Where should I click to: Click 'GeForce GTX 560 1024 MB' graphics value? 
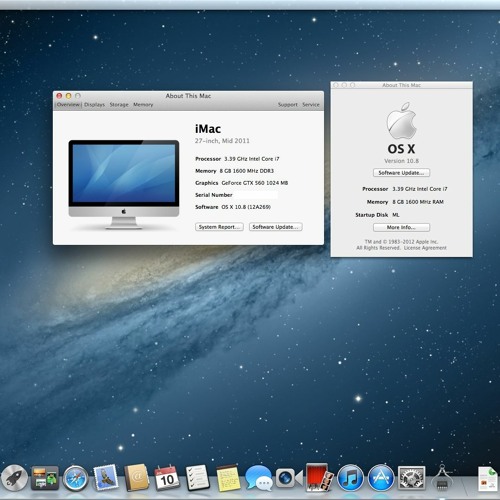255,183
